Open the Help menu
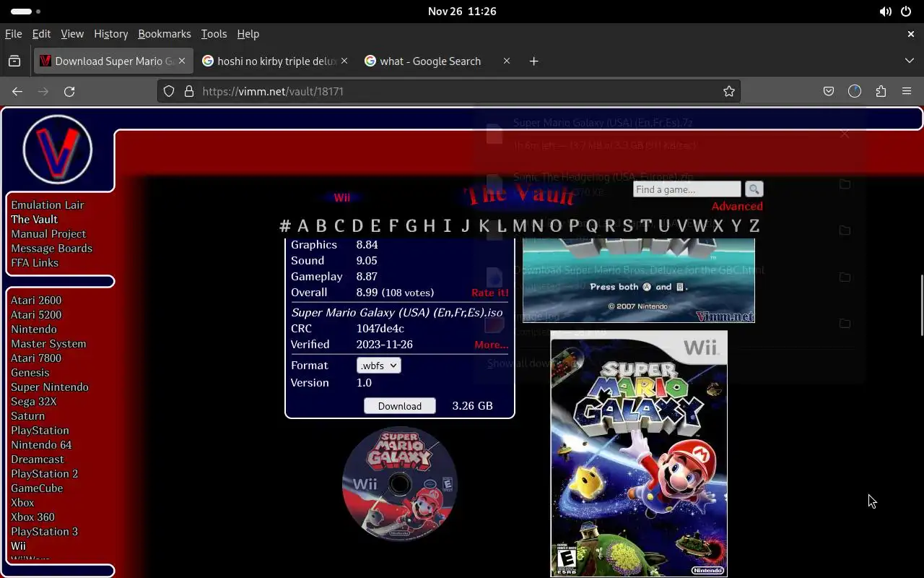Viewport: 924px width, 578px height. pos(248,34)
